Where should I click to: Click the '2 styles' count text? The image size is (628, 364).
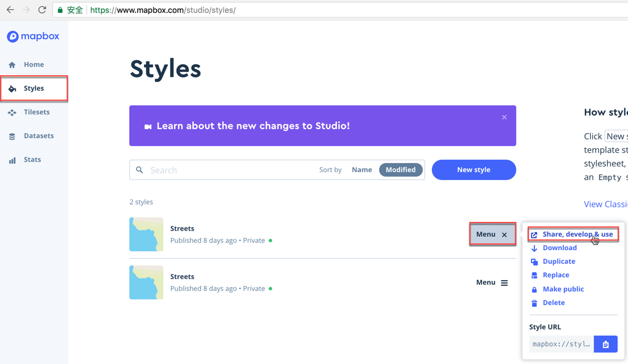tap(141, 202)
